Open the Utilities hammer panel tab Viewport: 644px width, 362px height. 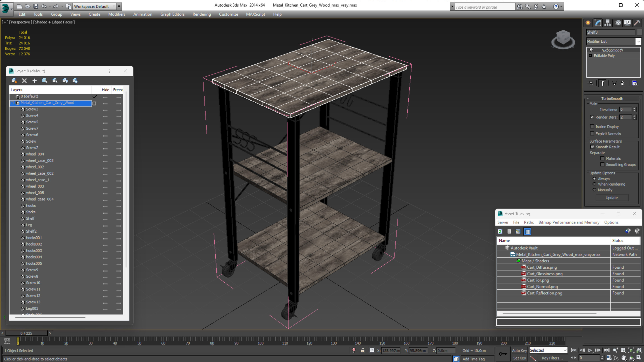637,23
